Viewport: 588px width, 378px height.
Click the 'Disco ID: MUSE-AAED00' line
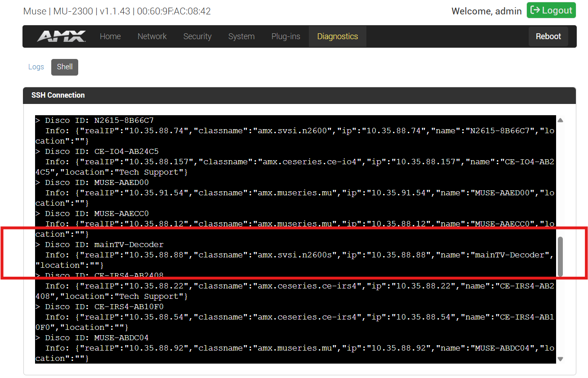pyautogui.click(x=92, y=182)
